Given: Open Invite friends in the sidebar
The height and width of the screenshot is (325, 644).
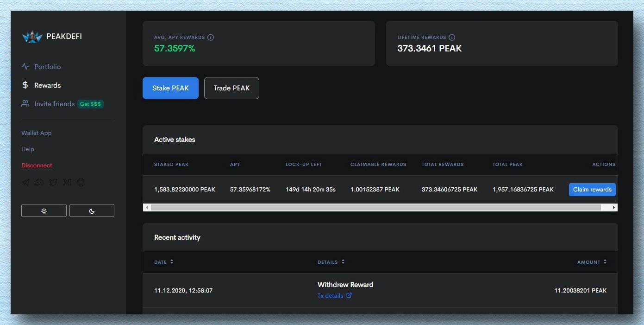Looking at the screenshot, I should (x=54, y=104).
